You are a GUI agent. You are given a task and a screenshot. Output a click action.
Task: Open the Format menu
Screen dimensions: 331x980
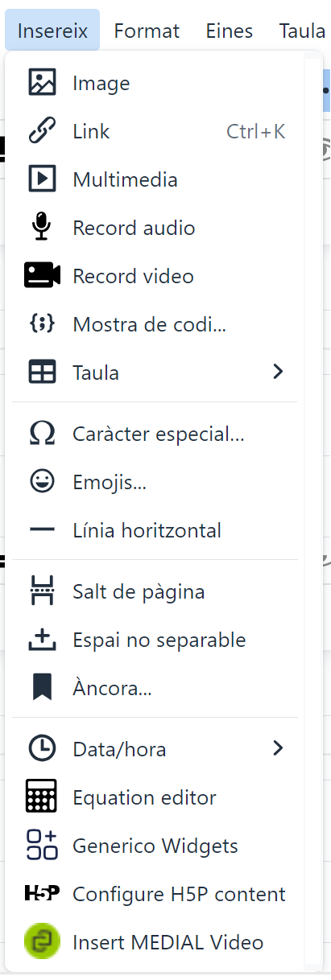coord(147,31)
